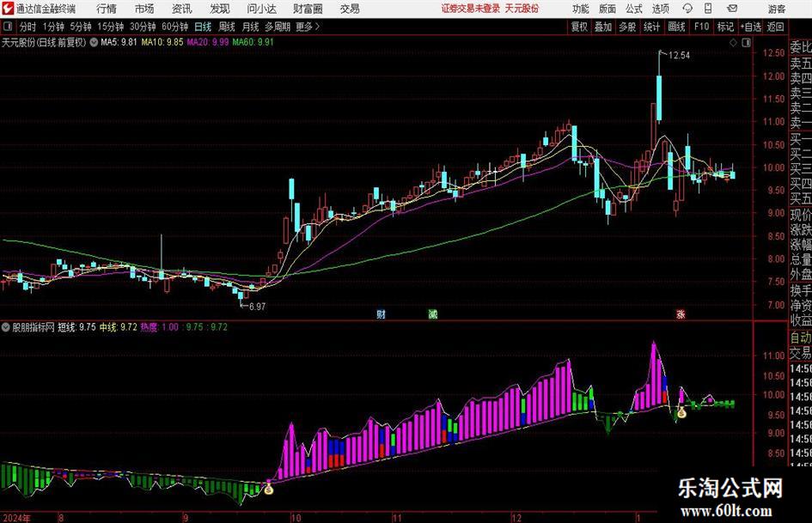Viewport: 812px width, 523px height.
Task: Click the 12.54 high price label
Action: [x=679, y=55]
